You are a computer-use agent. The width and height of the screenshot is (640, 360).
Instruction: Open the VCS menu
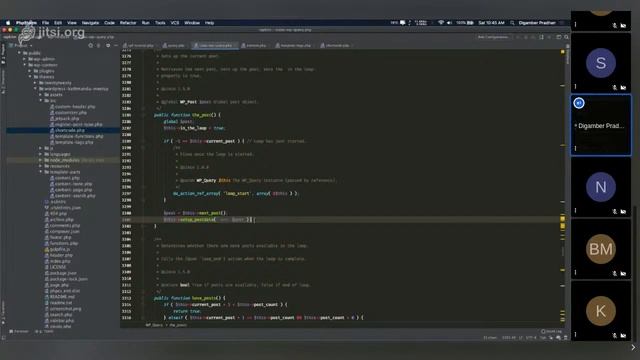pyautogui.click(x=175, y=23)
